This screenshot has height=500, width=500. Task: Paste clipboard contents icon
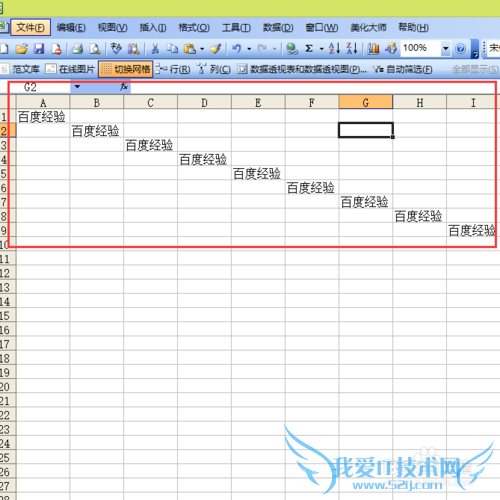point(190,49)
